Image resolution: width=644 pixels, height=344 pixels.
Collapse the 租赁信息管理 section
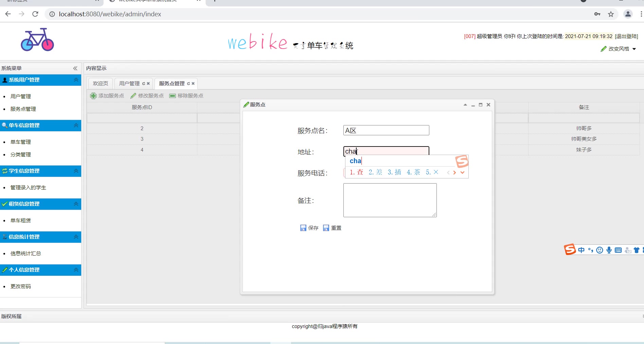(x=76, y=204)
